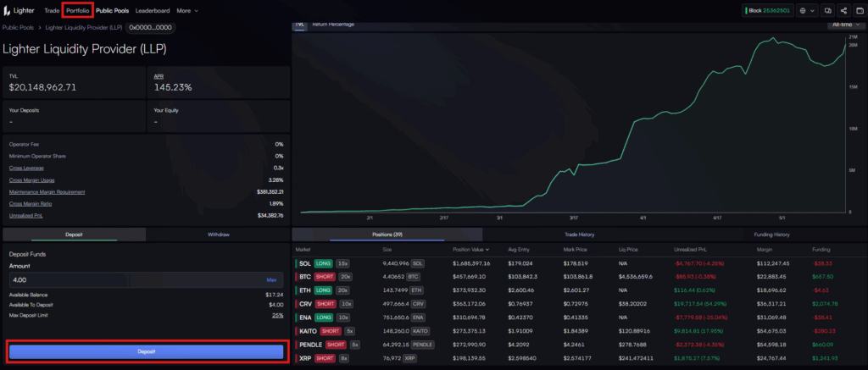Click APR value 145.23%
868x370 pixels.
coord(173,87)
